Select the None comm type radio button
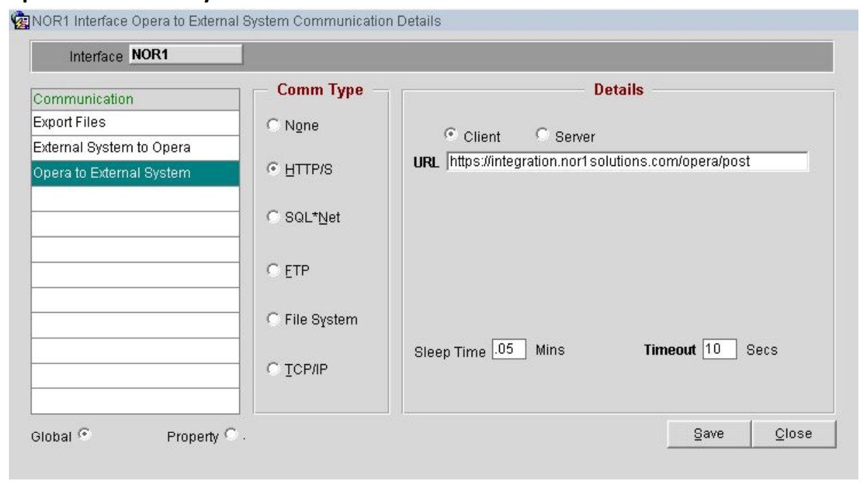Screen dimensions: 868x487 [274, 125]
